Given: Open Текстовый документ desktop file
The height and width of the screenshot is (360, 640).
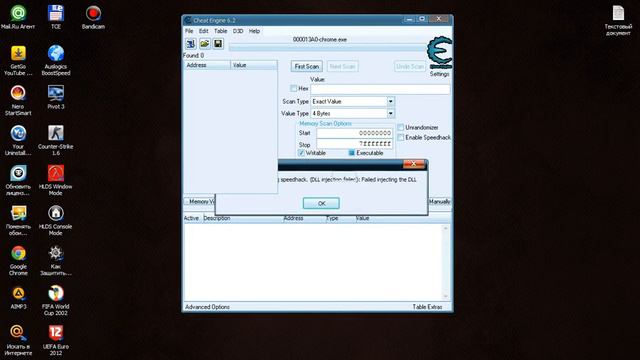Looking at the screenshot, I should coord(618,20).
